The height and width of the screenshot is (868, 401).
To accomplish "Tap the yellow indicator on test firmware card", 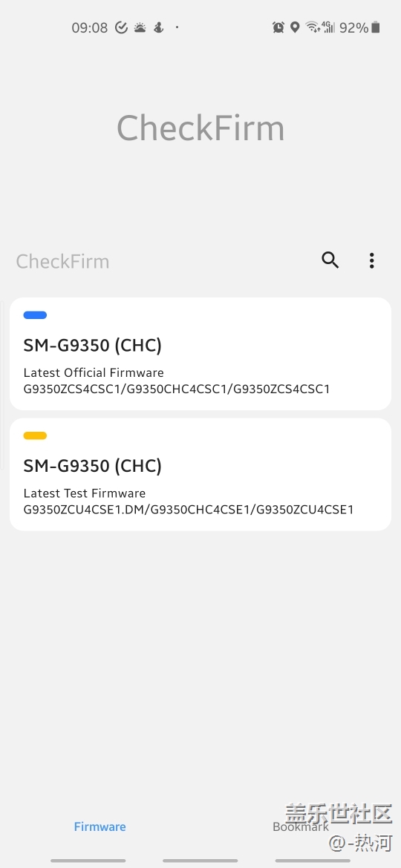I will [35, 435].
